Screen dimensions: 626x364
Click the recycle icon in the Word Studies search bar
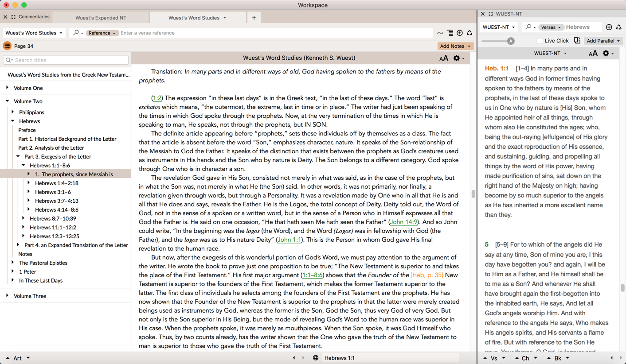469,33
